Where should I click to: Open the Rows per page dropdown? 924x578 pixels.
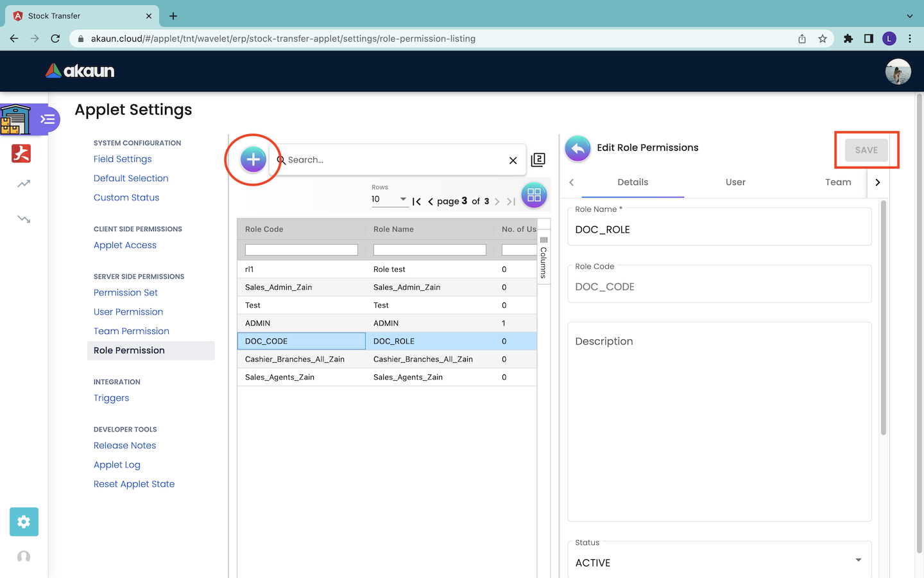(389, 199)
